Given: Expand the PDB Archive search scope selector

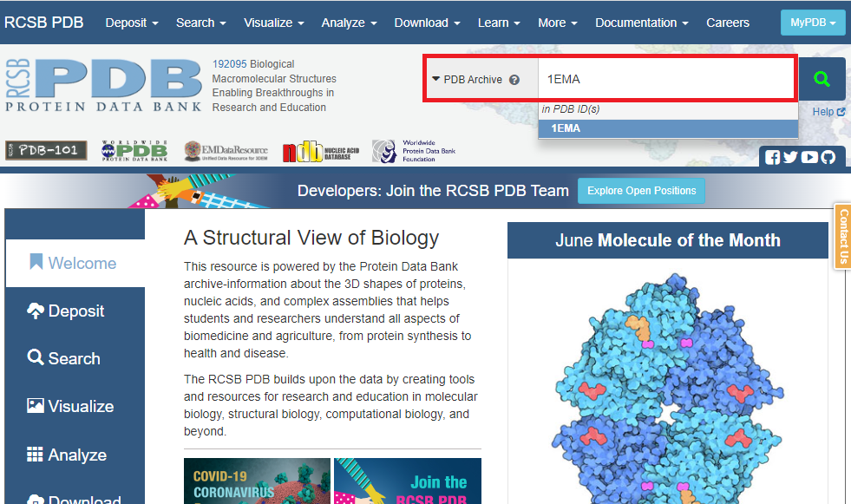Looking at the screenshot, I should click(468, 80).
